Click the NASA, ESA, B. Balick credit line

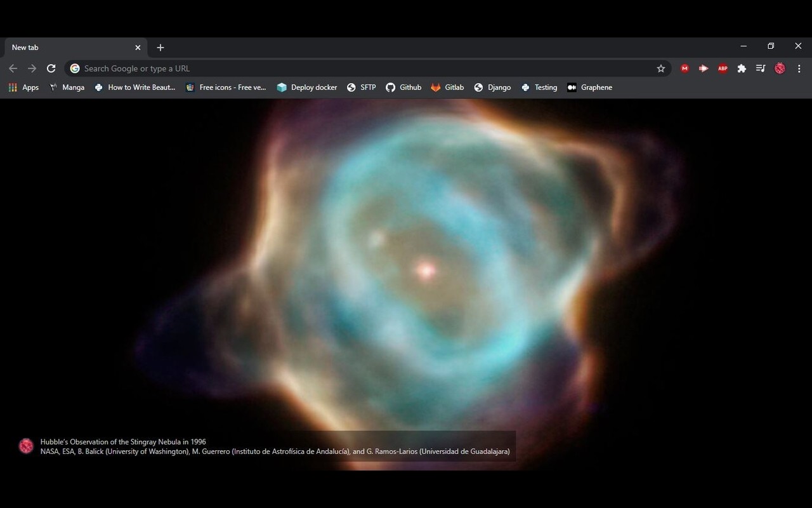tap(275, 451)
